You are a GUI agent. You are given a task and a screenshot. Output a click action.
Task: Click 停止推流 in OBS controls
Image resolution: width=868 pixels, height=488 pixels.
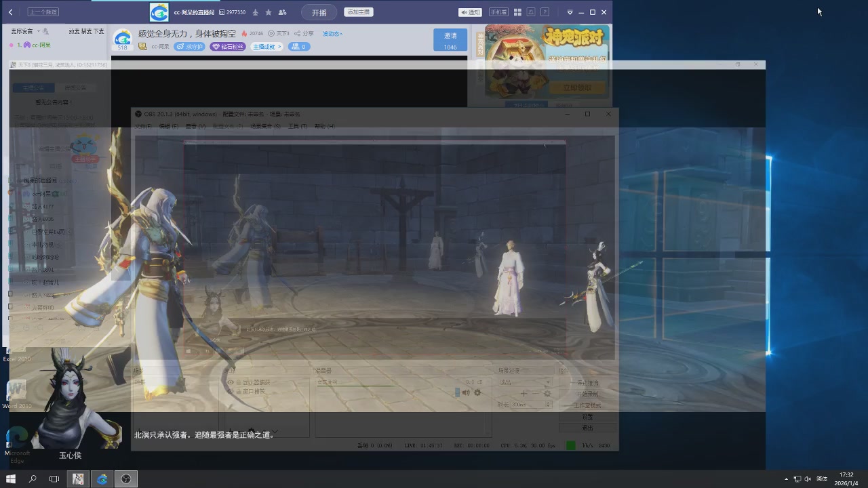[x=587, y=383]
